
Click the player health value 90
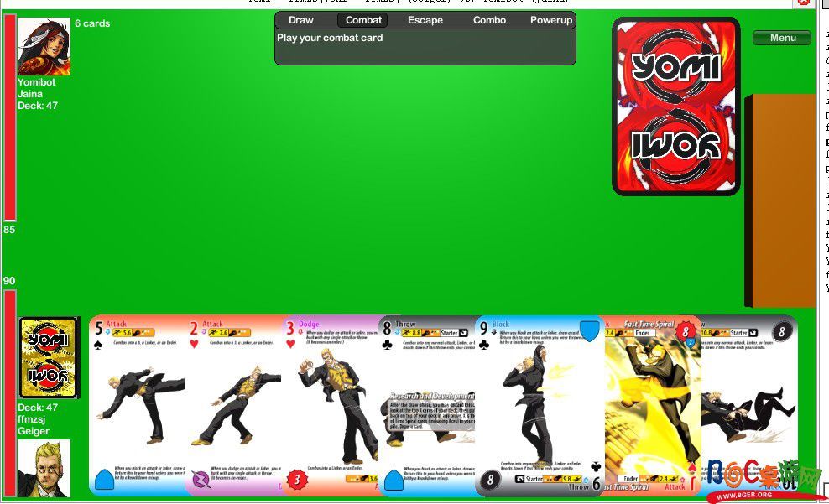(x=9, y=281)
